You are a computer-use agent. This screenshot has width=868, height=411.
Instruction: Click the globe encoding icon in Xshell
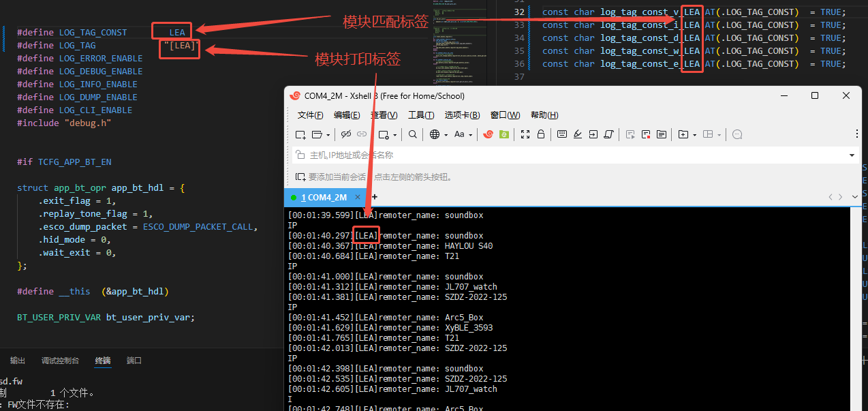(x=435, y=134)
